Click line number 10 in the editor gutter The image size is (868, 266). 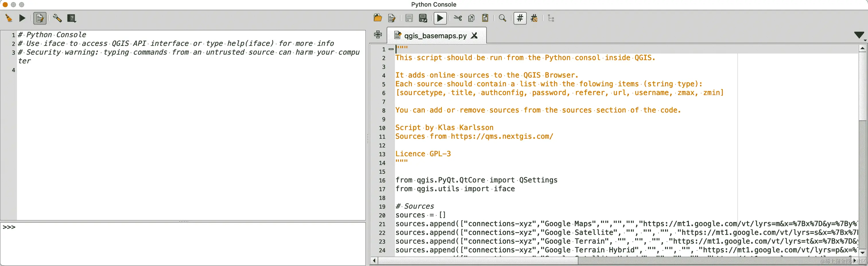pyautogui.click(x=382, y=128)
